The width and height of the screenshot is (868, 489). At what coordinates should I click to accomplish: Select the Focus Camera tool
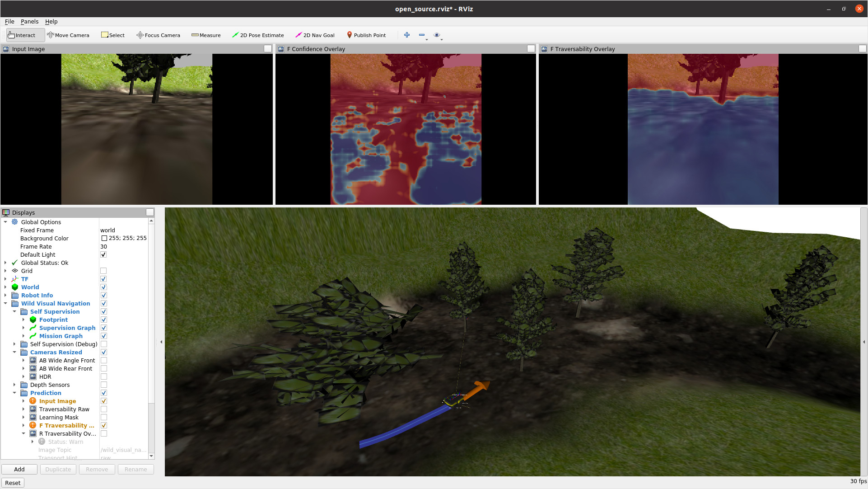click(158, 35)
